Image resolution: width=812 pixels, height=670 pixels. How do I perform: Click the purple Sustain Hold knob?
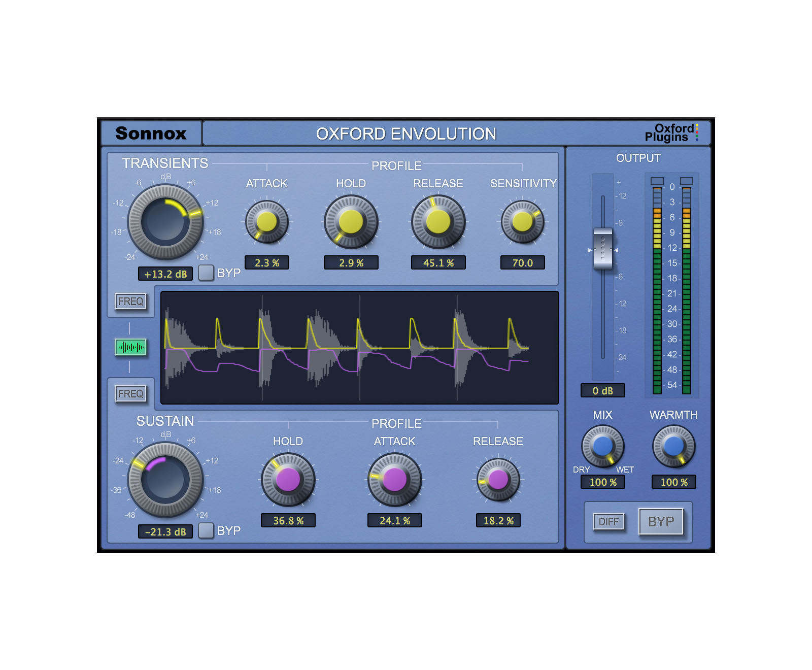pyautogui.click(x=288, y=480)
